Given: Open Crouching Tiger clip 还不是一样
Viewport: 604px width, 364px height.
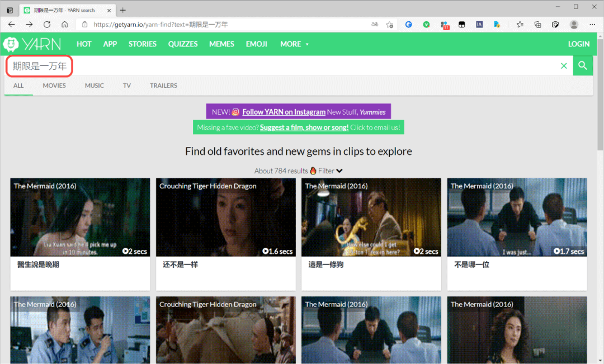Looking at the screenshot, I should coord(226,218).
